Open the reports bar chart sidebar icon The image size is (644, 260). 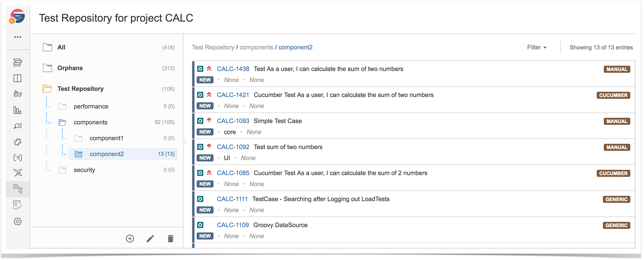(17, 110)
